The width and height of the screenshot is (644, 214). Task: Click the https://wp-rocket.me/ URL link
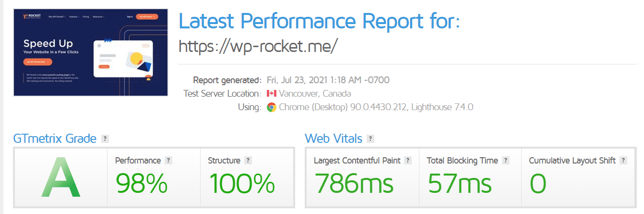point(258,46)
